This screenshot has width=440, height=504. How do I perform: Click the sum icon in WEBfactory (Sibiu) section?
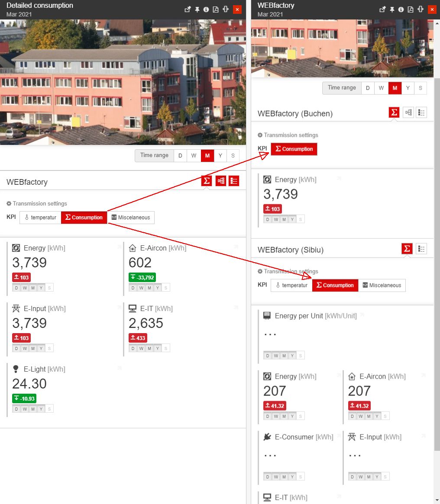coord(407,249)
